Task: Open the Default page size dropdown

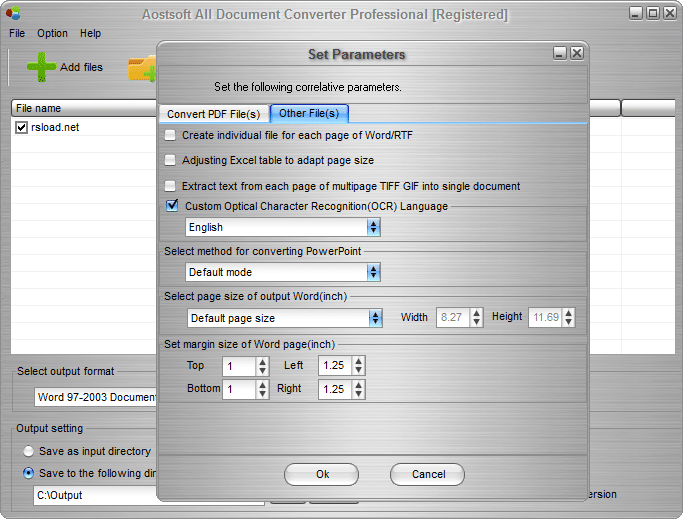Action: 285,318
